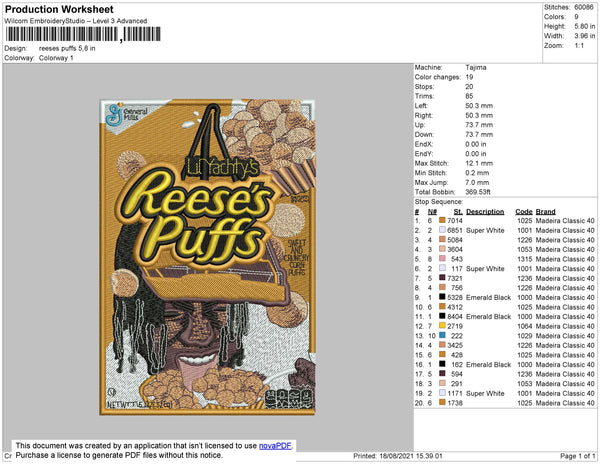Click the Brand column header
600x464 pixels.
(x=545, y=212)
